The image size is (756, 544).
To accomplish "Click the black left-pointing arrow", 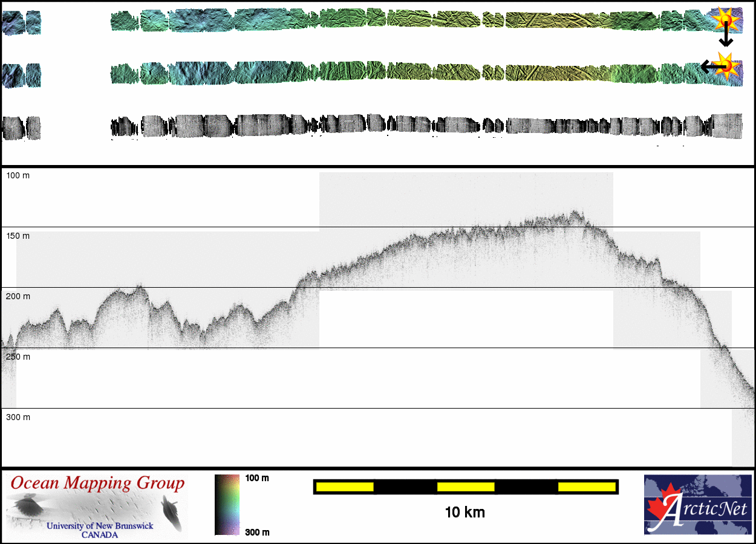I will point(710,66).
